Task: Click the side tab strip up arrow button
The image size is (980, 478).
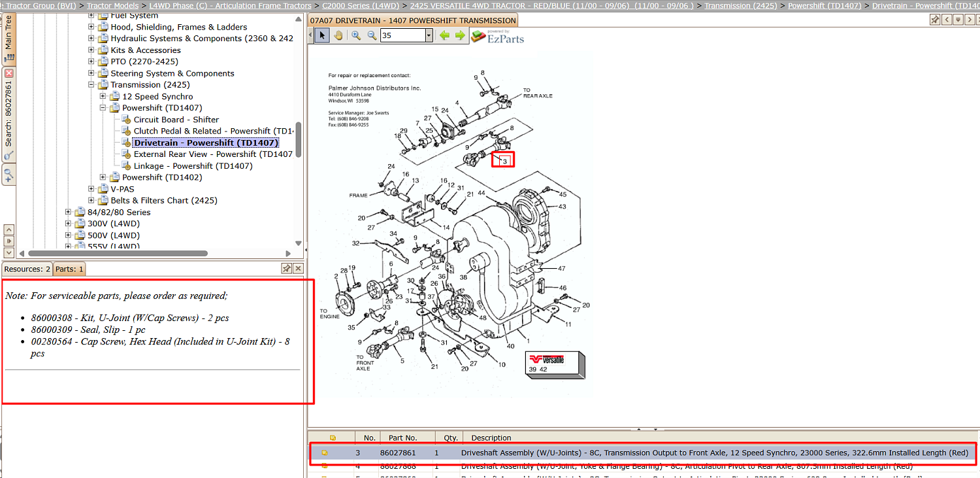Action: (9, 230)
